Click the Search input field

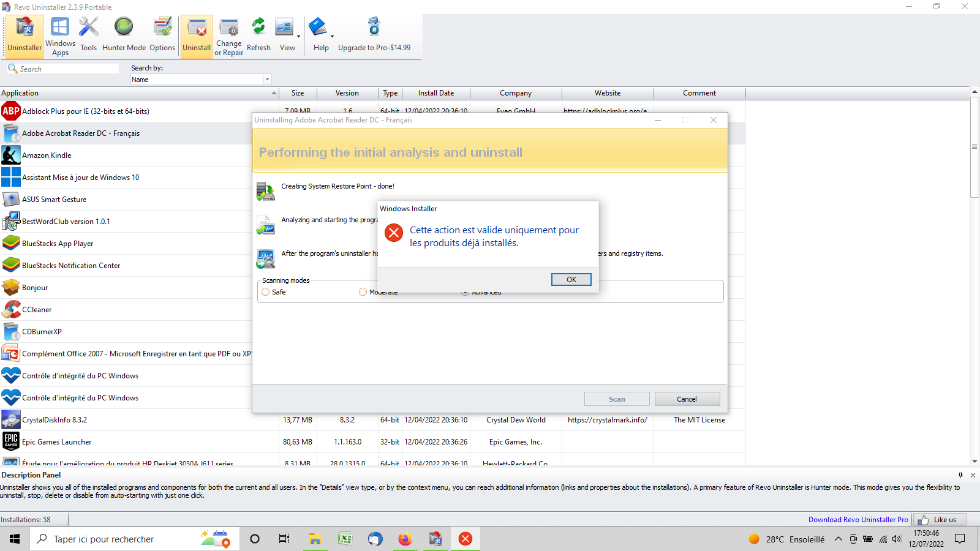(69, 69)
